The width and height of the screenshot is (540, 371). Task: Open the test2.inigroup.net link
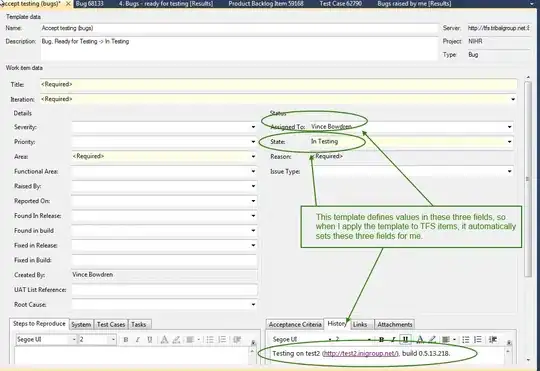point(361,353)
